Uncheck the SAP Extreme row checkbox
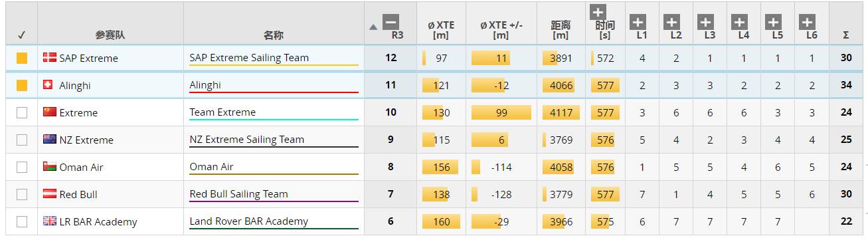868x242 pixels. tap(22, 59)
